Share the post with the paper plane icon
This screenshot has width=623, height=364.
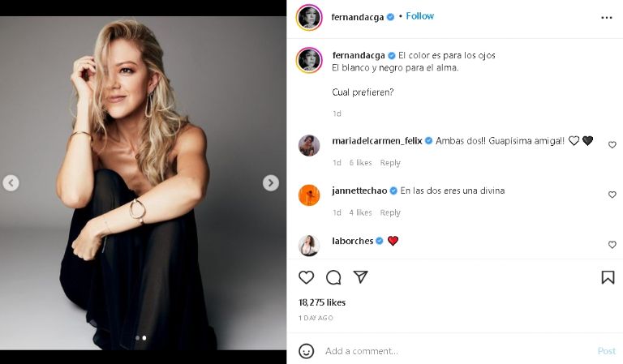tap(361, 277)
